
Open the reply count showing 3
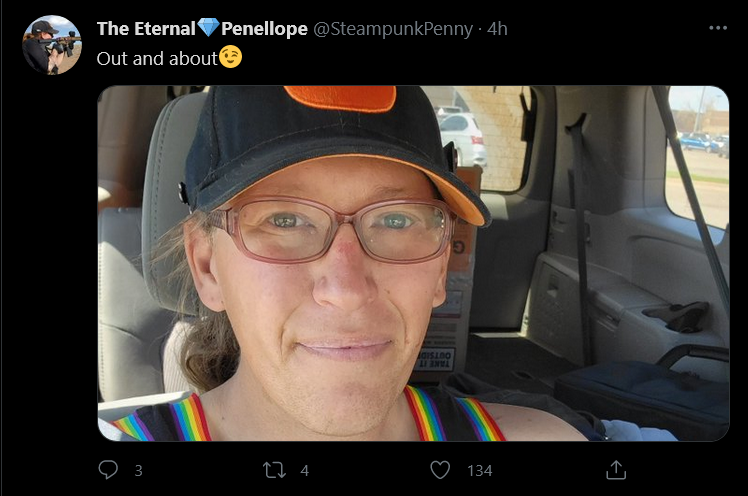(x=138, y=471)
